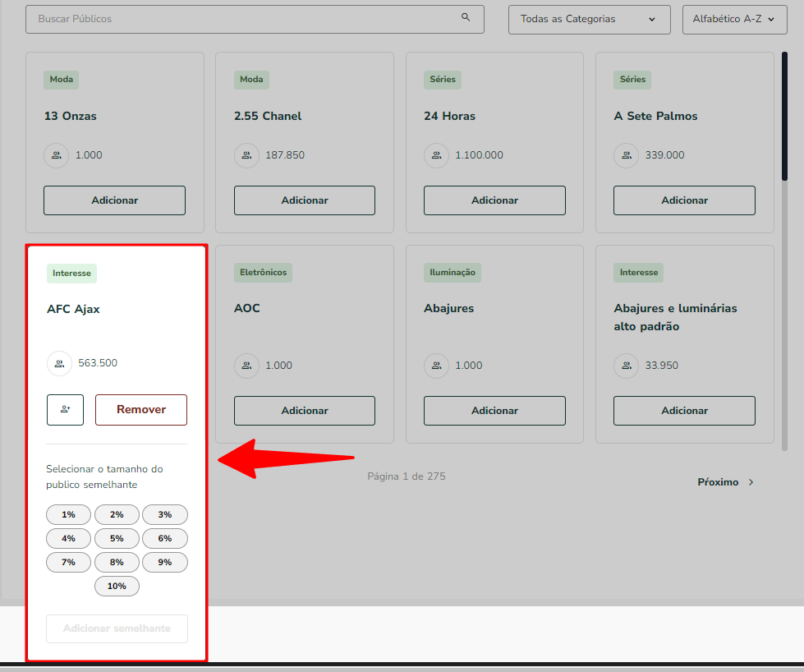Image resolution: width=804 pixels, height=672 pixels.
Task: Add the 2.55 Chanel audience
Action: [305, 200]
